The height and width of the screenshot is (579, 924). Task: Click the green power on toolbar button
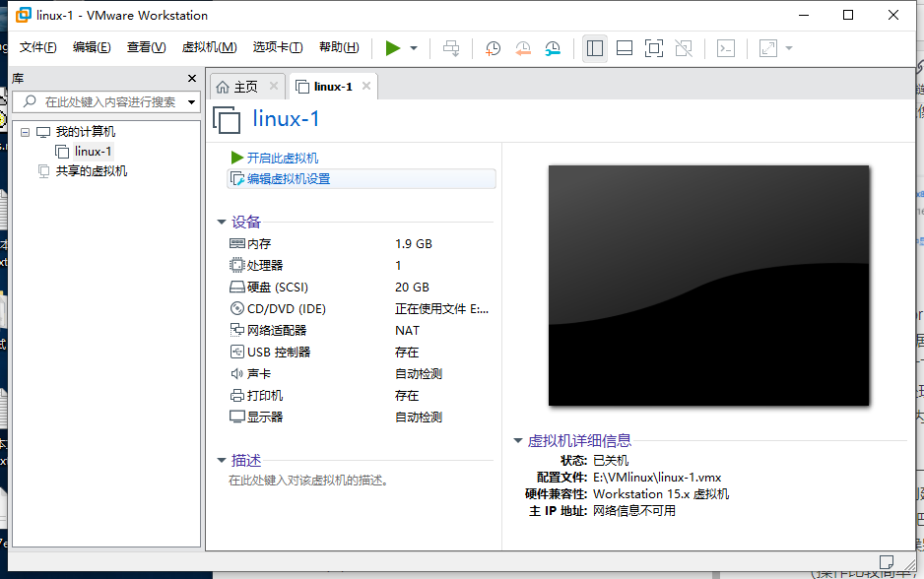392,48
